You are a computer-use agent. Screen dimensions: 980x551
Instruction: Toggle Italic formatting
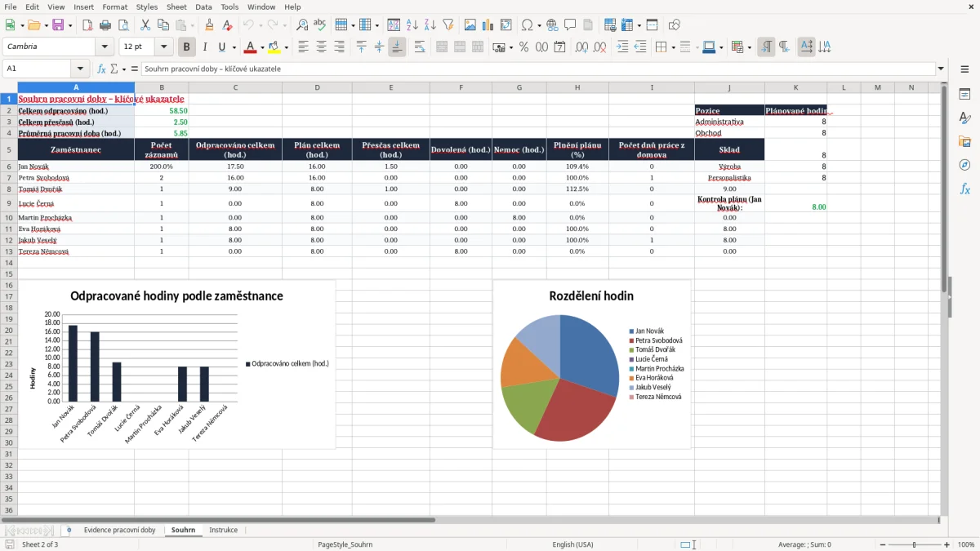tap(205, 47)
